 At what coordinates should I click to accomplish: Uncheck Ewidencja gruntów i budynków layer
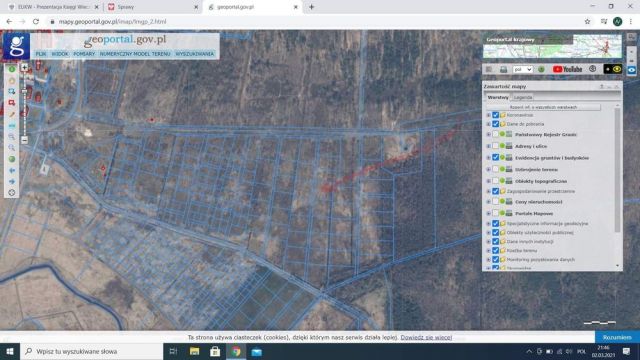pos(496,158)
